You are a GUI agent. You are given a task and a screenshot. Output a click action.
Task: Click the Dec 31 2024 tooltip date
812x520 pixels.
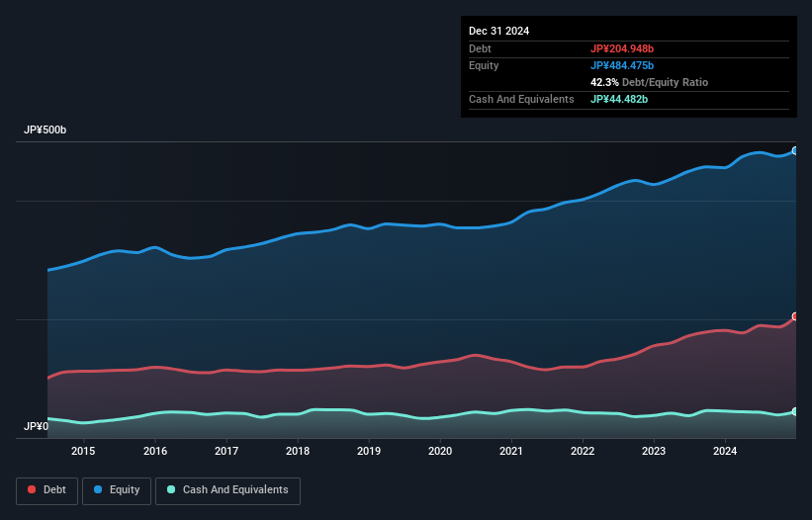click(499, 31)
